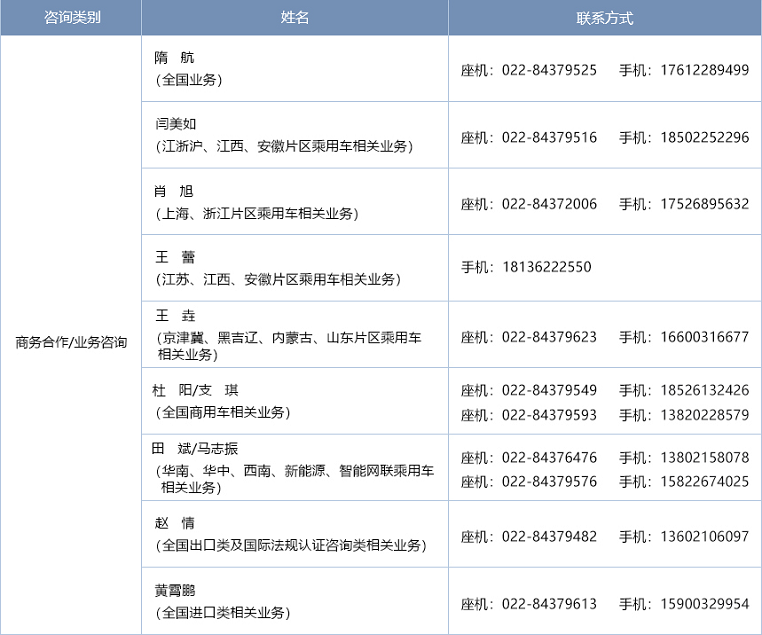Click 上海、浙江片区乘用车相关业务 description text
762x635 pixels.
(256, 213)
